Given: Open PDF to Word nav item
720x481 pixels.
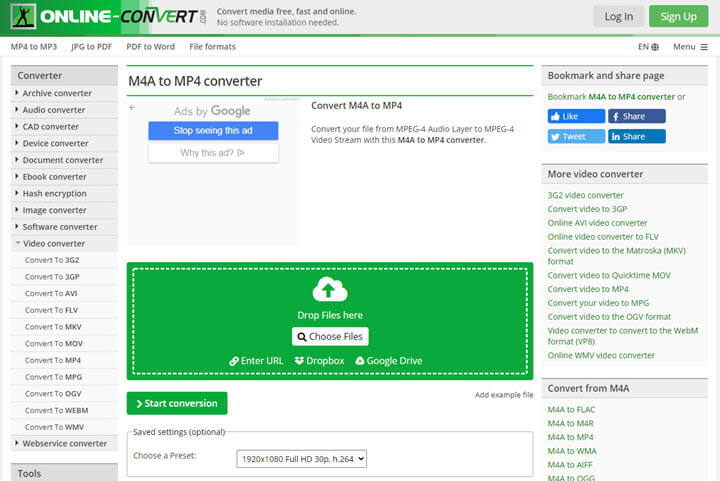Looking at the screenshot, I should (x=151, y=47).
